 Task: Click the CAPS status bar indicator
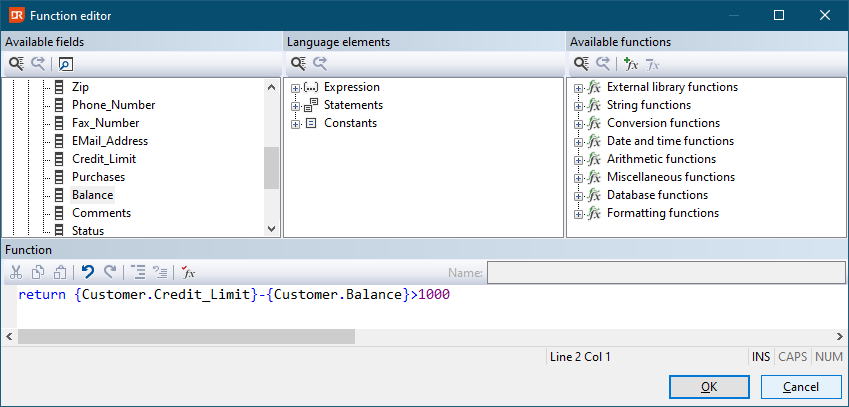pos(793,357)
